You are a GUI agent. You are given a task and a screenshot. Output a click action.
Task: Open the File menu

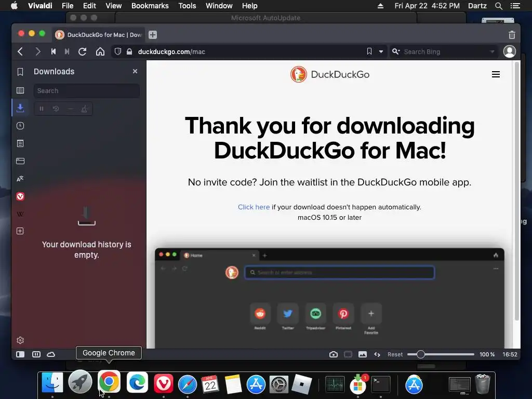(x=68, y=6)
